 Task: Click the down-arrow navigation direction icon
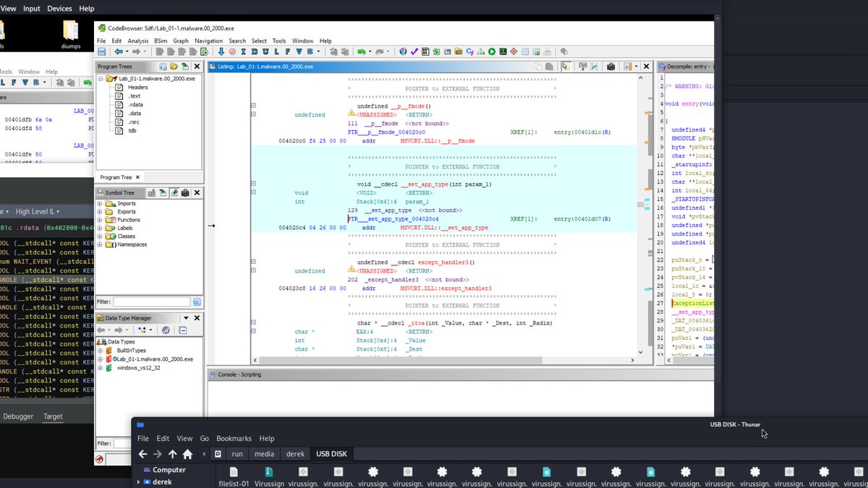221,52
